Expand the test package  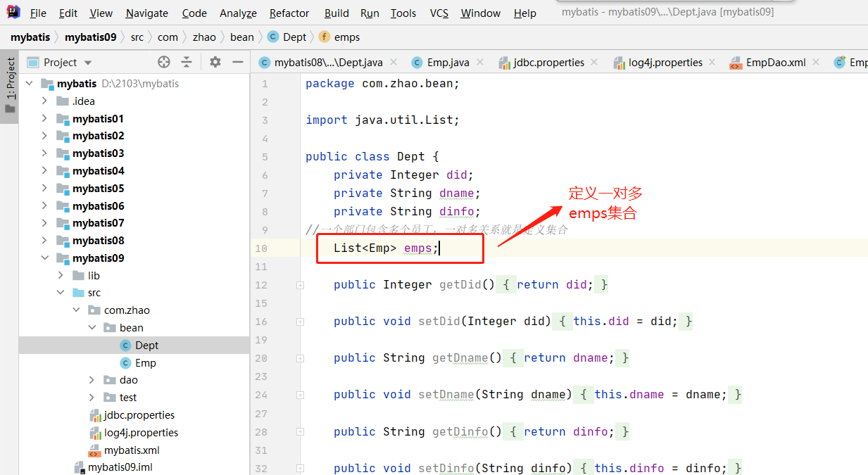92,398
